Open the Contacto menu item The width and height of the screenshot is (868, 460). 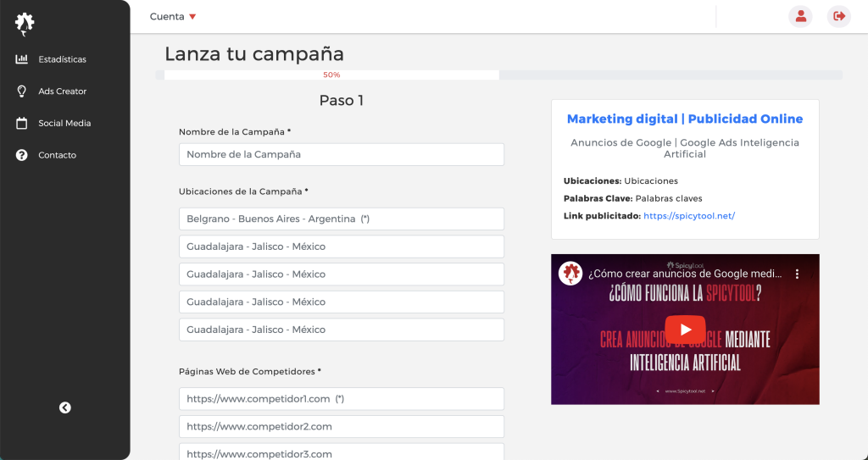57,155
